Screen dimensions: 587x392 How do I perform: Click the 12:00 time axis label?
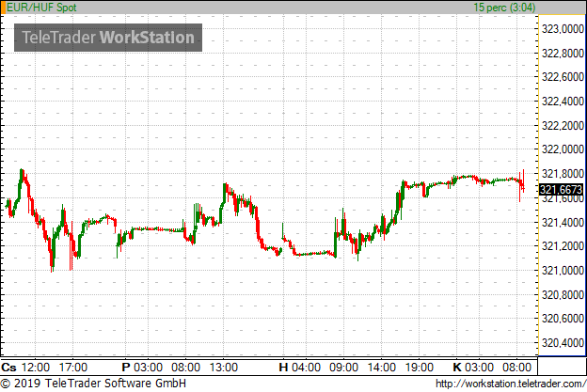[36, 368]
